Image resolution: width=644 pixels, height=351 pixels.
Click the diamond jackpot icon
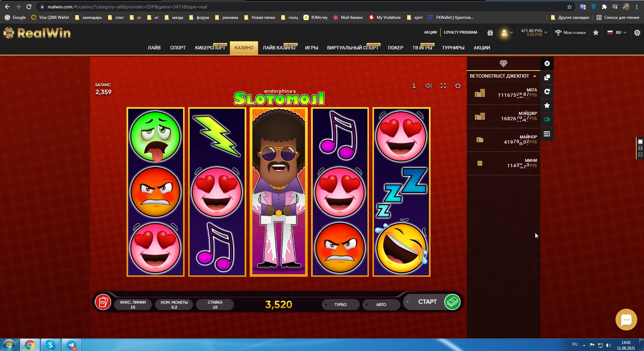click(x=503, y=63)
